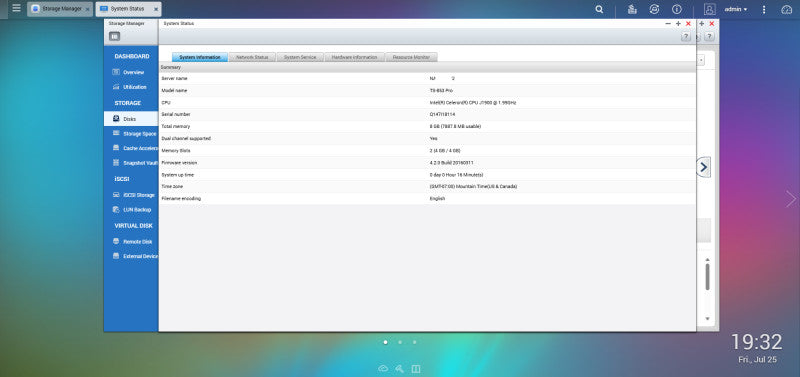Click Model name value TS-853 Pro

point(441,90)
